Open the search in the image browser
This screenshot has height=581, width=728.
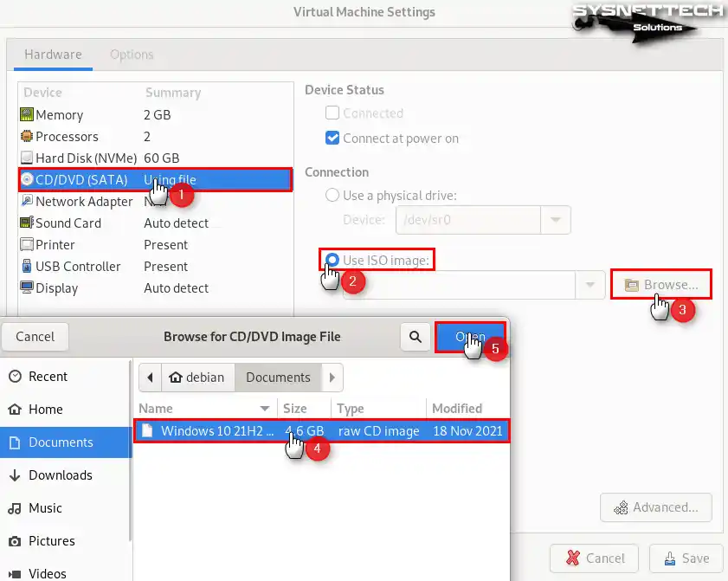coord(415,337)
